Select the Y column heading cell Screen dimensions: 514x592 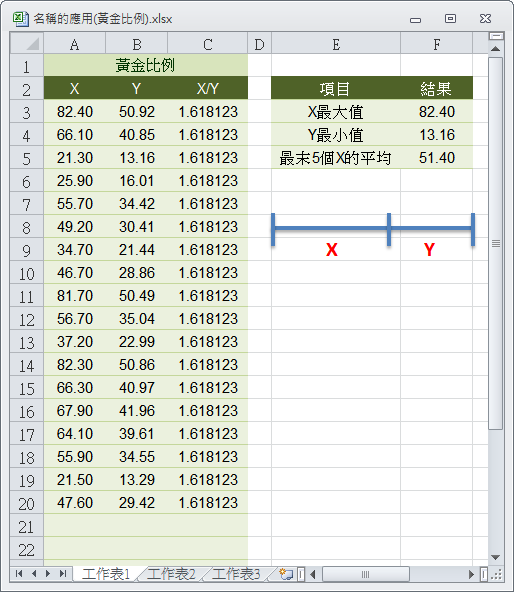tap(136, 88)
